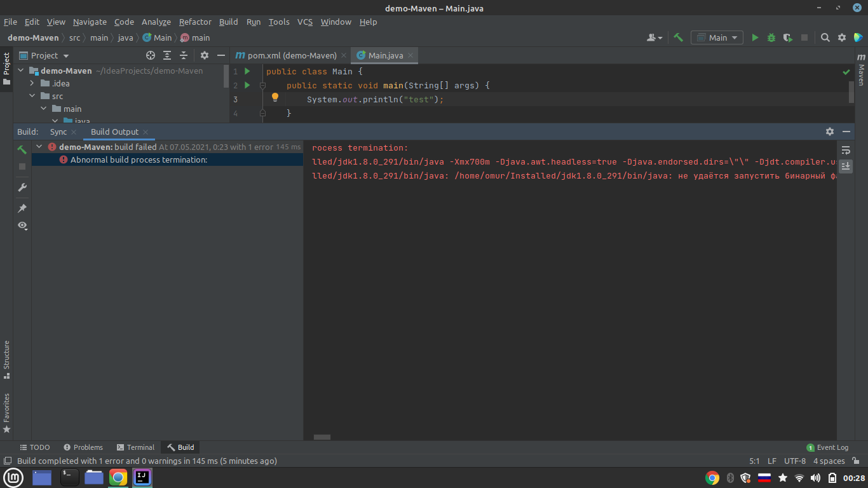Toggle the Structure tool window stripe button
The image size is (868, 488).
tap(6, 360)
